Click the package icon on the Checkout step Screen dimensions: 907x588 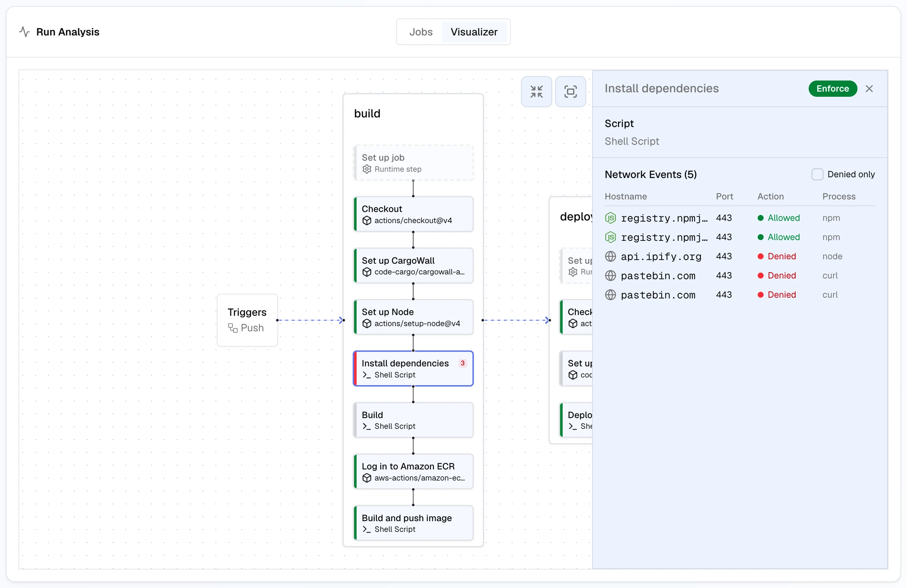[x=367, y=220]
